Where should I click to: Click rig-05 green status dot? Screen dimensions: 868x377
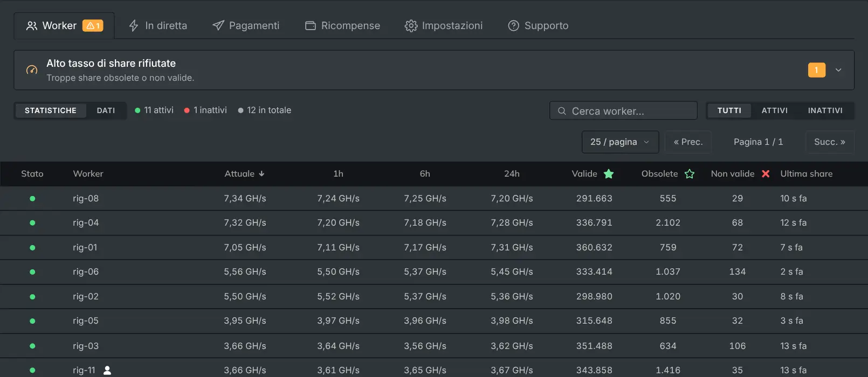tap(32, 321)
